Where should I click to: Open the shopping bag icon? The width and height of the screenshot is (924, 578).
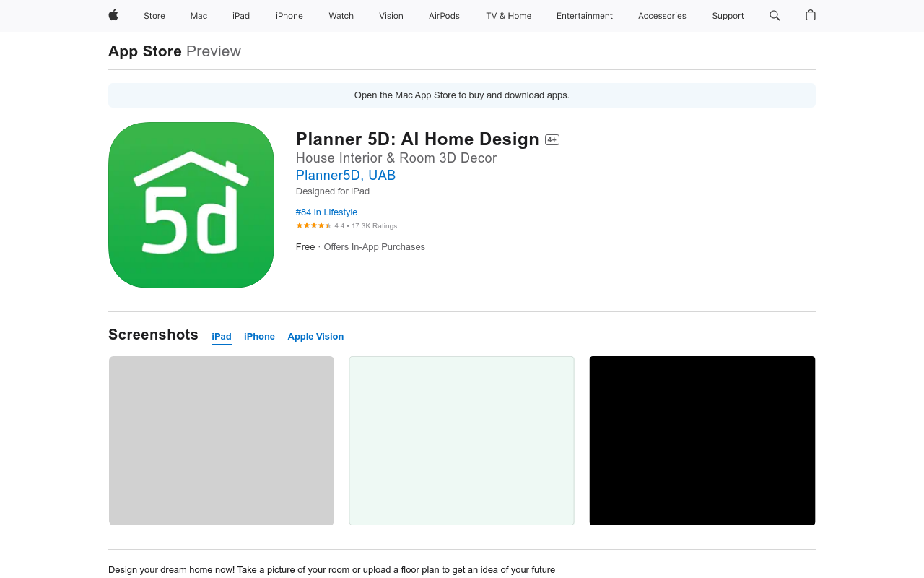[x=811, y=15]
